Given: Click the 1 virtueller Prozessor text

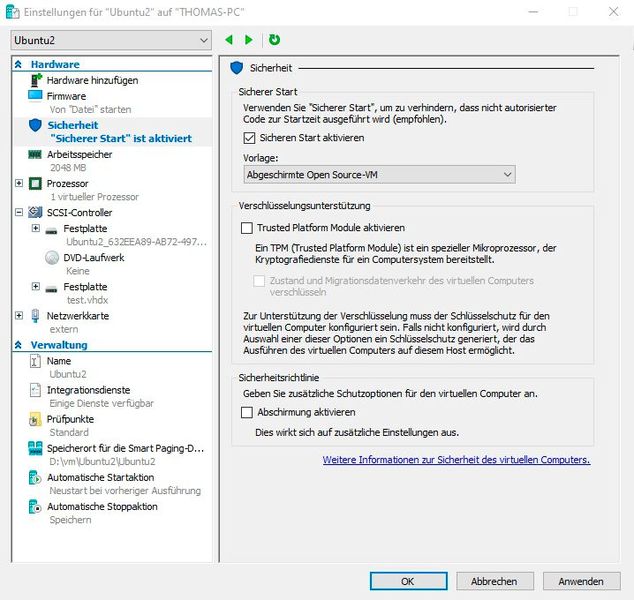Looking at the screenshot, I should (x=94, y=197).
